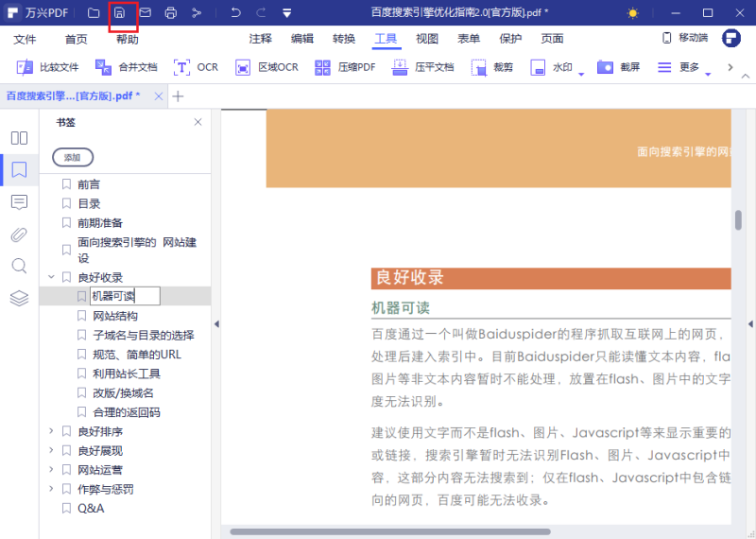This screenshot has height=539, width=756.
Task: Start the 区域OCR tool
Action: [x=266, y=67]
